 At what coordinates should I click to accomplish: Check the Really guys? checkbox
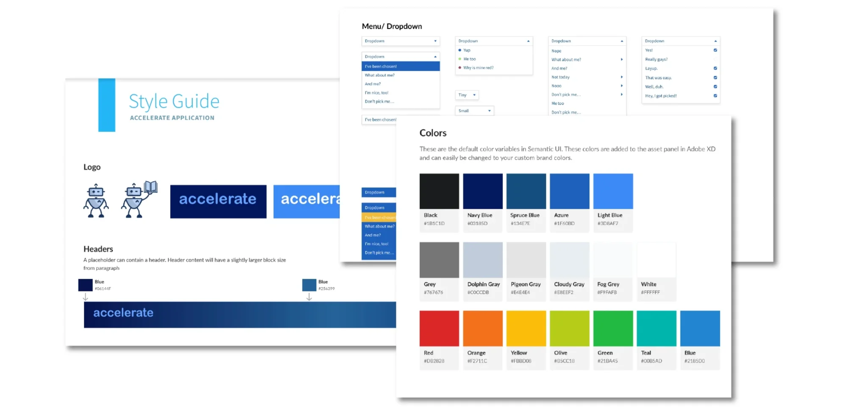(715, 59)
